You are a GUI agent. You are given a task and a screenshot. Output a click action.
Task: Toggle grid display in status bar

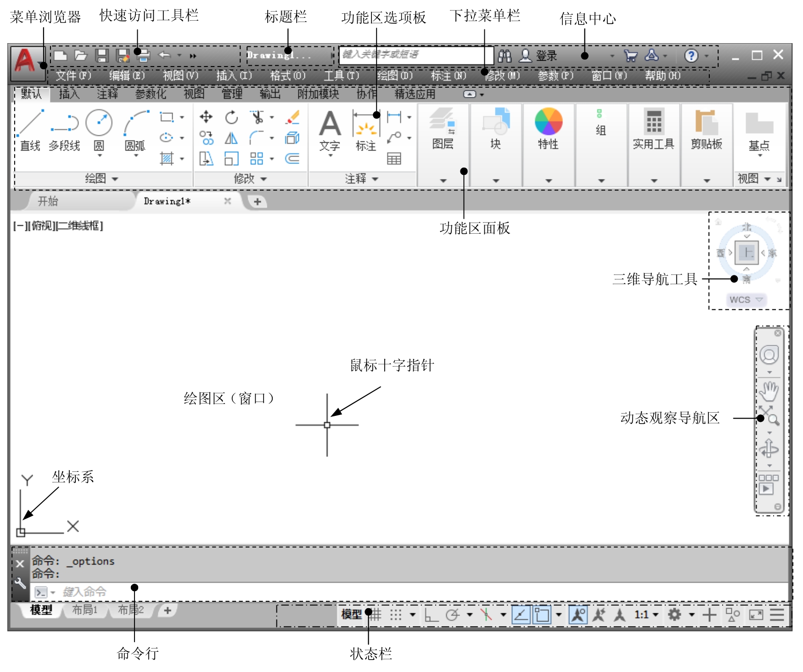[x=375, y=615]
